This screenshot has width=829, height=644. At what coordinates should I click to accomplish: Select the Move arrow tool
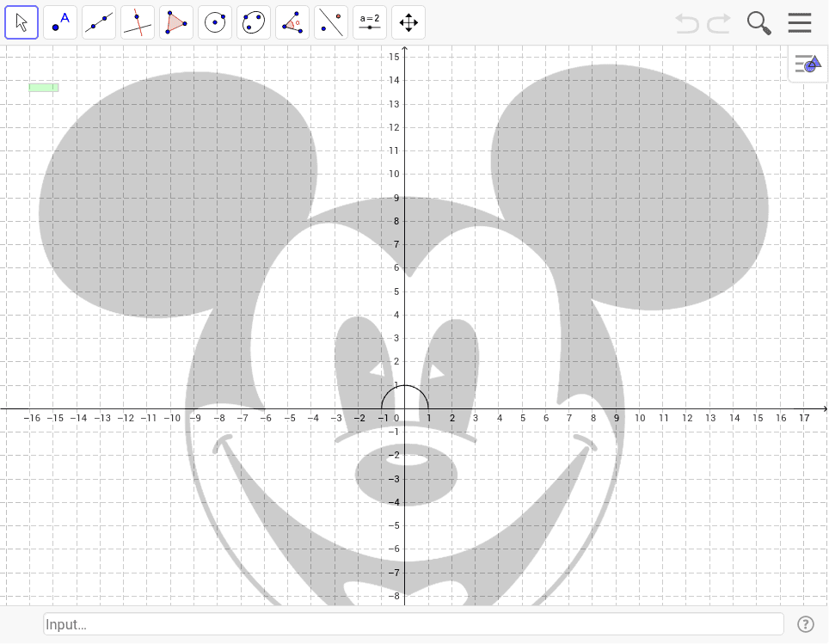pyautogui.click(x=21, y=22)
